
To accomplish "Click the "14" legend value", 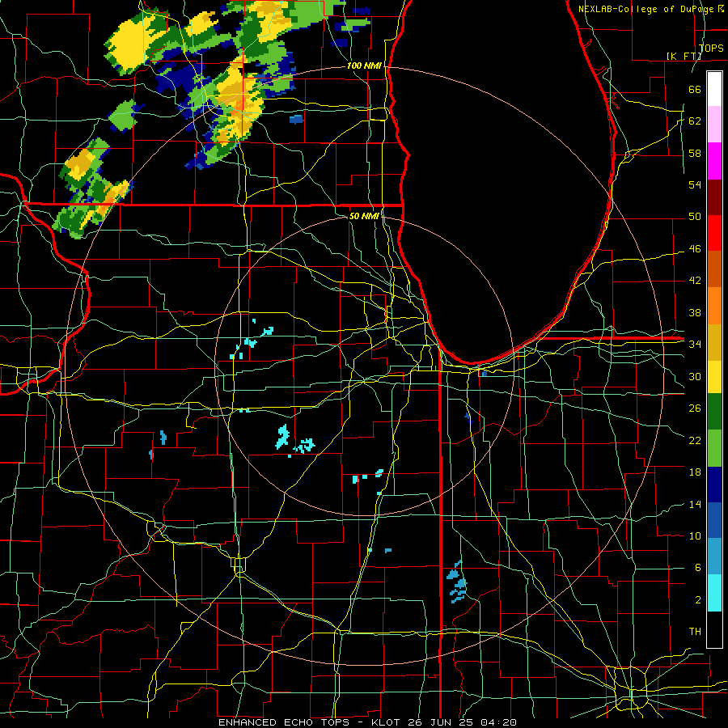I will (x=695, y=504).
